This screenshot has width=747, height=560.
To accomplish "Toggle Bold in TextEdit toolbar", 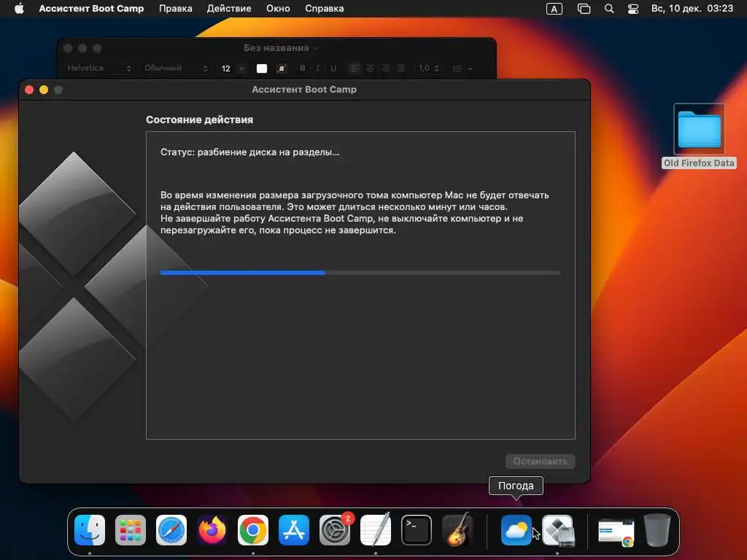I will point(303,69).
